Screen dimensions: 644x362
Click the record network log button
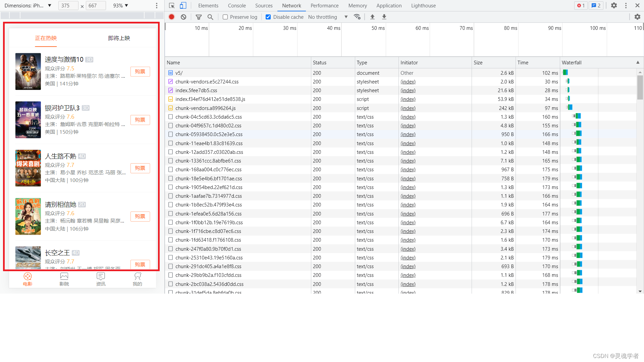[172, 17]
